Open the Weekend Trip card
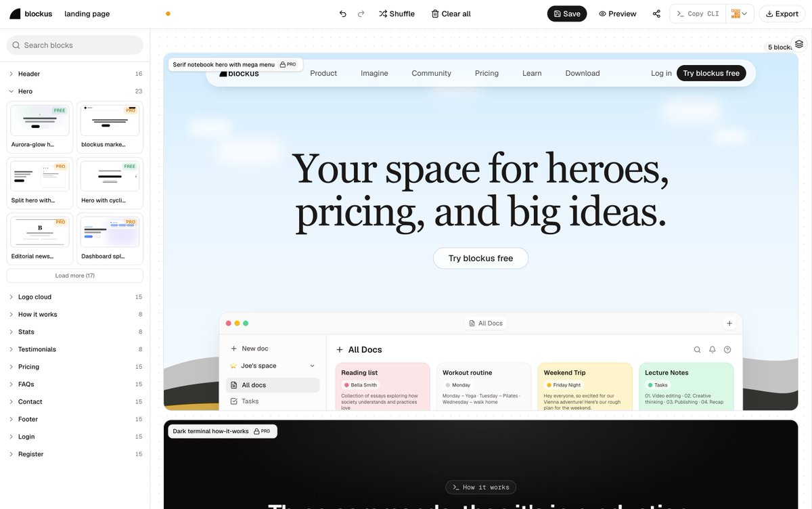Image resolution: width=812 pixels, height=509 pixels. 585,386
